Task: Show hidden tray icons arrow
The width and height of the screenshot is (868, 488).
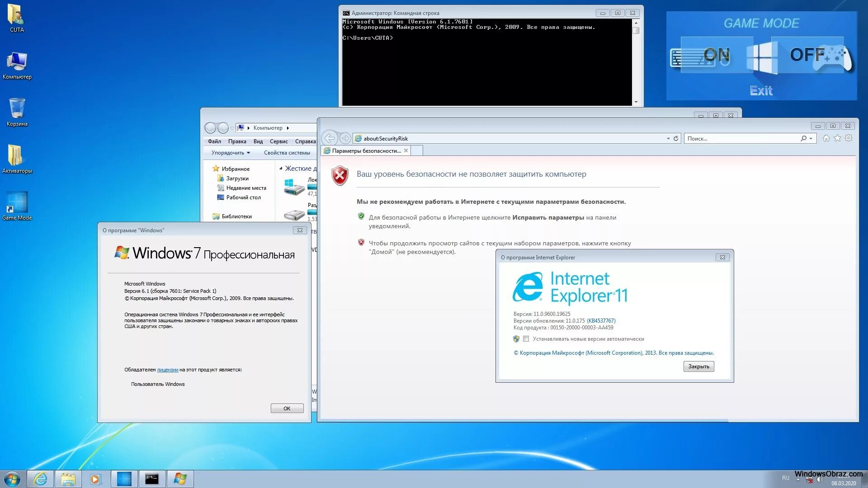Action: coord(798,479)
